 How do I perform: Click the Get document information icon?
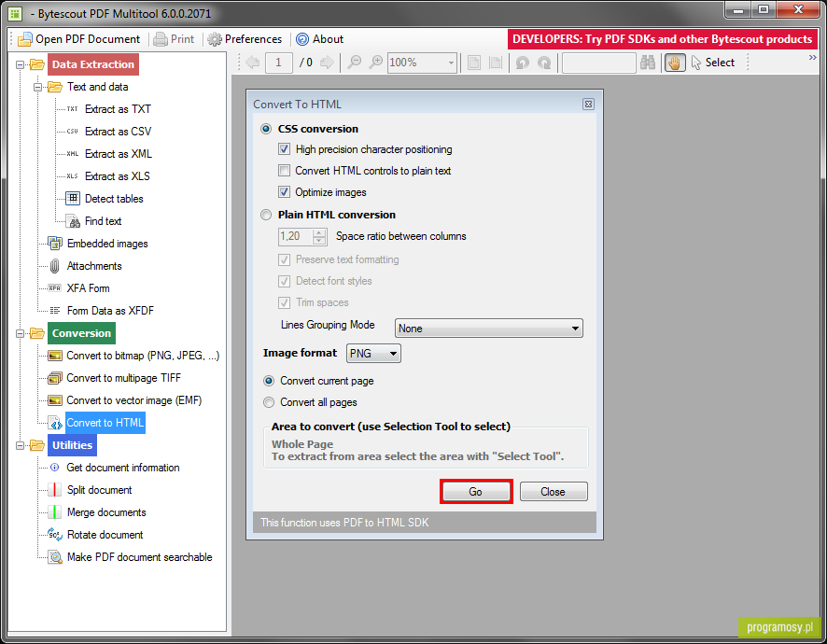click(x=55, y=468)
